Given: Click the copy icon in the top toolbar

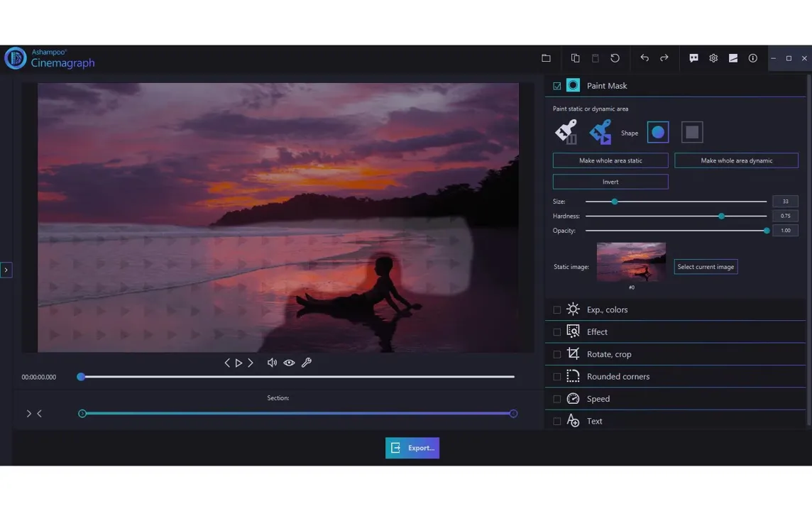Looking at the screenshot, I should [575, 58].
